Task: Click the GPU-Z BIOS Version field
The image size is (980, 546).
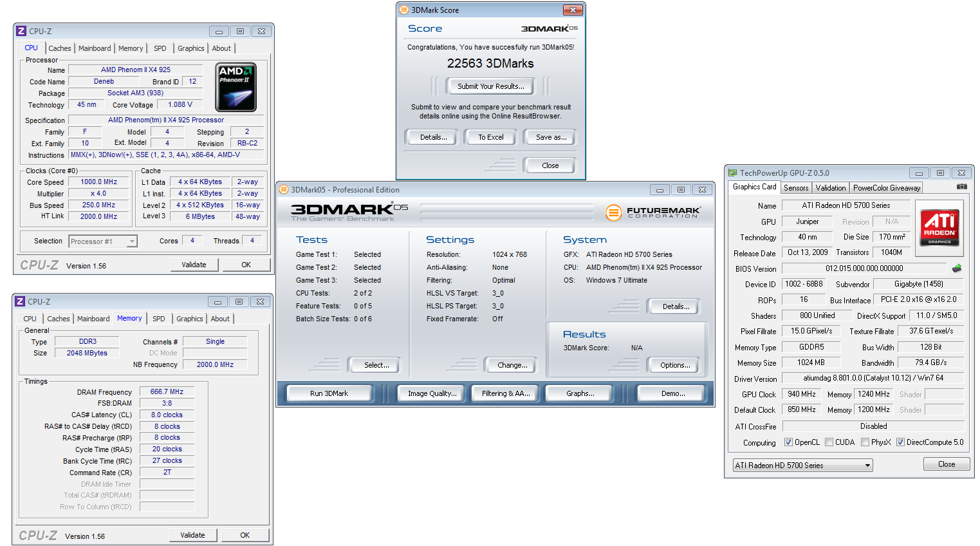Action: click(864, 268)
